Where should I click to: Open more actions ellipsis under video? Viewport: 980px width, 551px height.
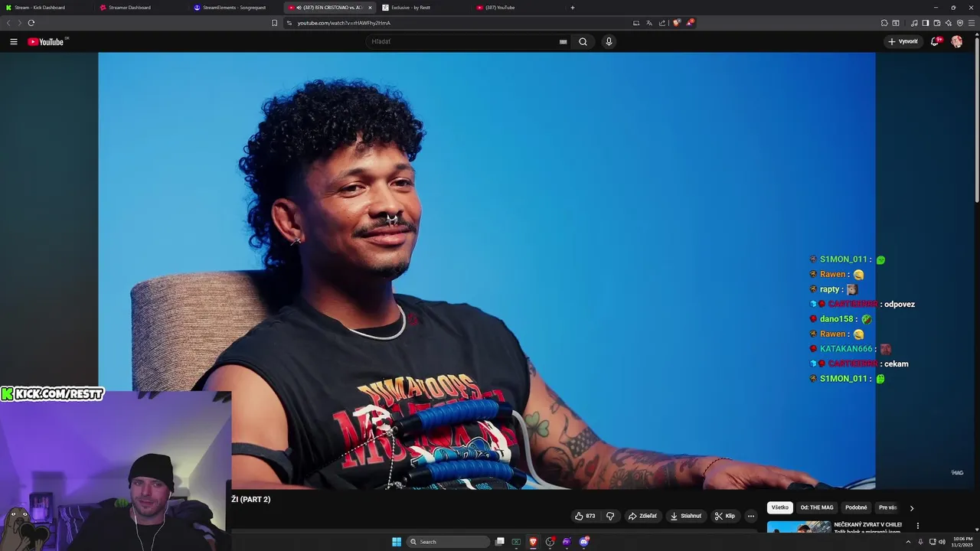coord(750,516)
